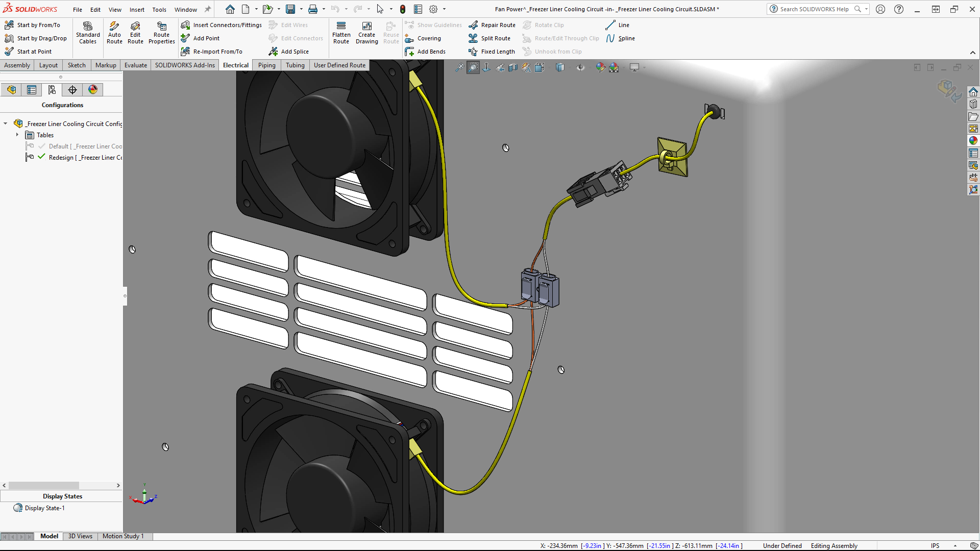The height and width of the screenshot is (551, 980).
Task: Open the ConfigurationManager tab icon
Action: (x=52, y=90)
